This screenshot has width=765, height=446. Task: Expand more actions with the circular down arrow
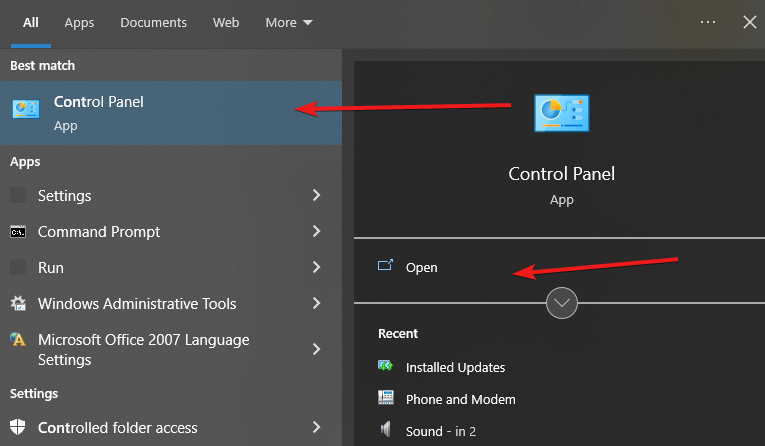(562, 303)
